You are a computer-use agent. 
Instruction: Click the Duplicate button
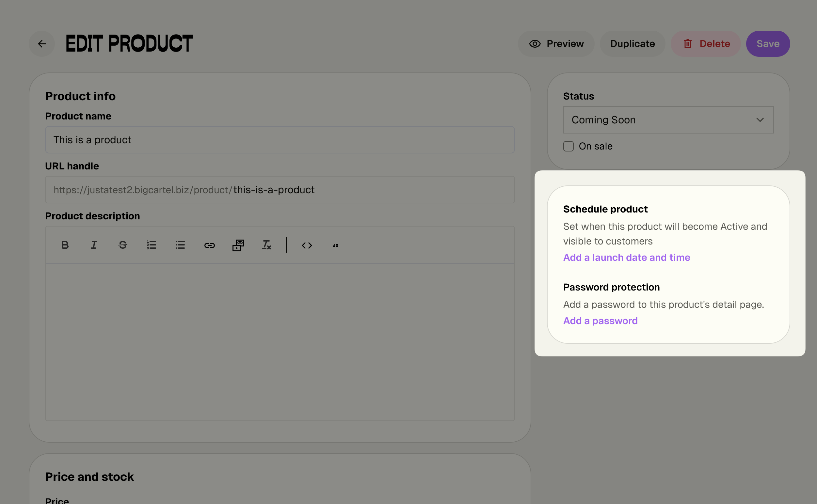(632, 44)
